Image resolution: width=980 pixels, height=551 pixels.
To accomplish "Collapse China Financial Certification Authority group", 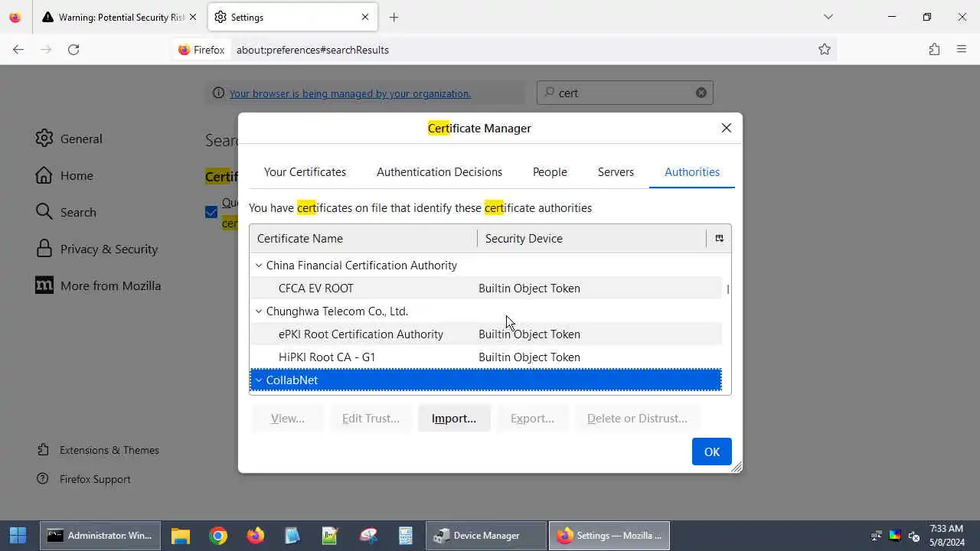I will click(x=259, y=266).
